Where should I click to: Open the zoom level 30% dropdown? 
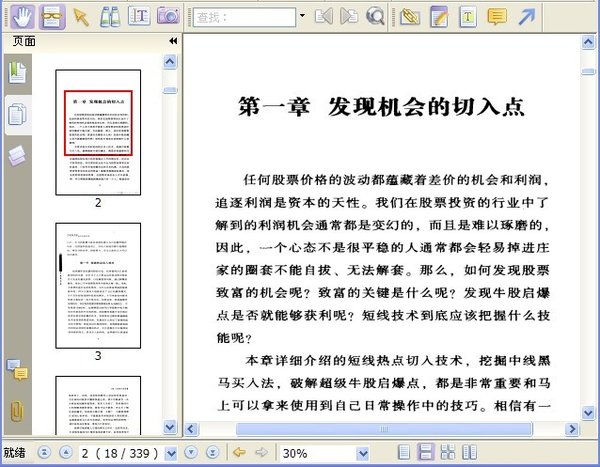tap(362, 454)
